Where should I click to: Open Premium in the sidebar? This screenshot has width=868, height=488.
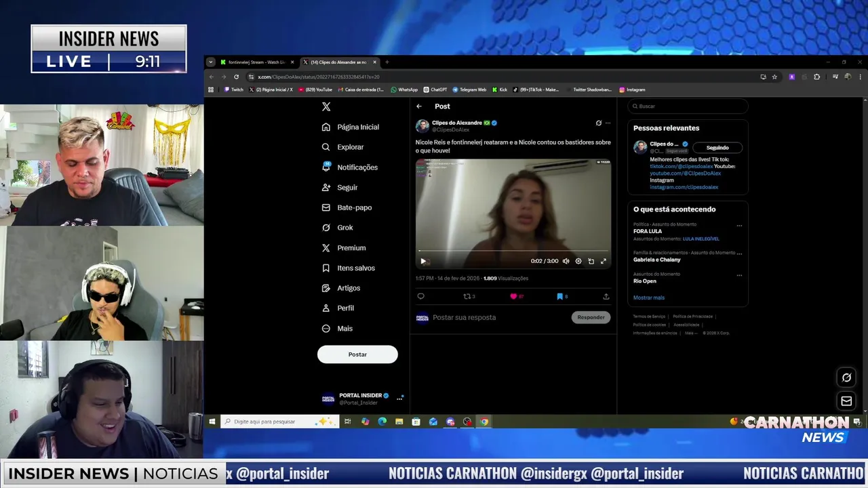click(344, 248)
